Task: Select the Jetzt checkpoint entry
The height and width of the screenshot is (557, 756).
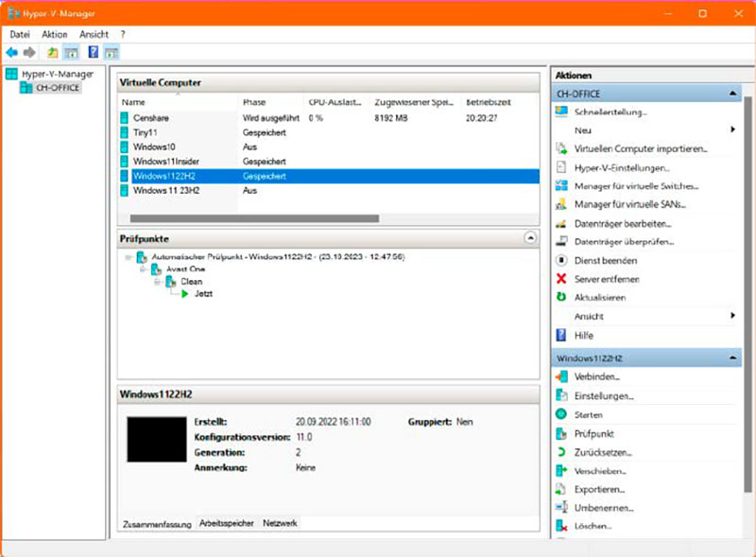Action: (x=203, y=293)
